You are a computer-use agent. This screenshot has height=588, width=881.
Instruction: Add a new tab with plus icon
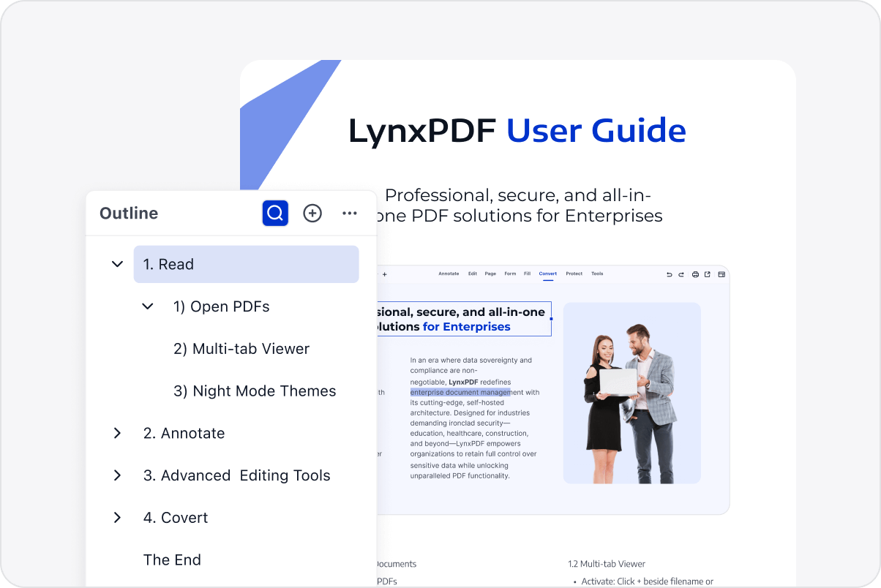pos(384,274)
